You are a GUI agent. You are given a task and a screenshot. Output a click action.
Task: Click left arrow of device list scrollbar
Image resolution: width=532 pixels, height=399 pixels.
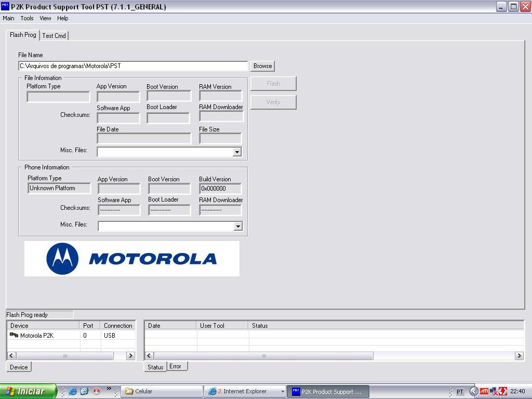coord(11,356)
